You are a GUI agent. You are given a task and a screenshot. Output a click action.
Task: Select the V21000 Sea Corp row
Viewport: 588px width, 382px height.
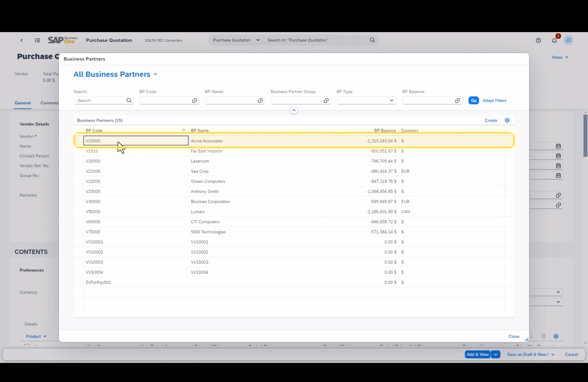(294, 171)
